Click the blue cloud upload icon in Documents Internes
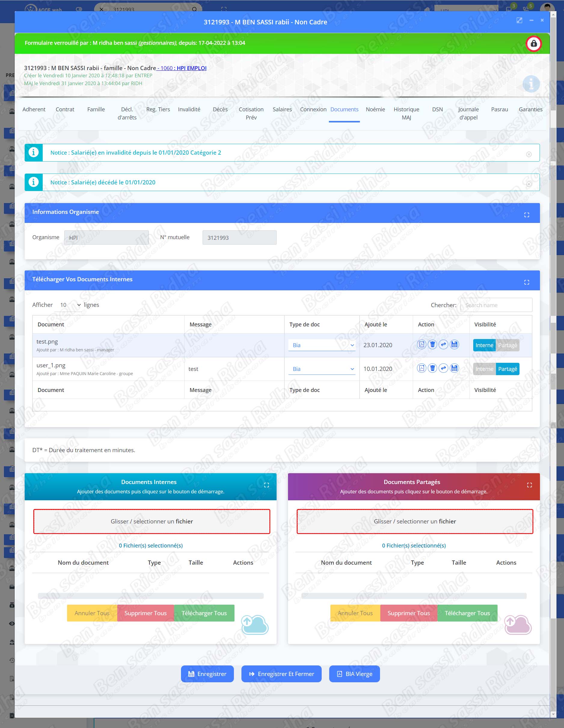 click(255, 624)
